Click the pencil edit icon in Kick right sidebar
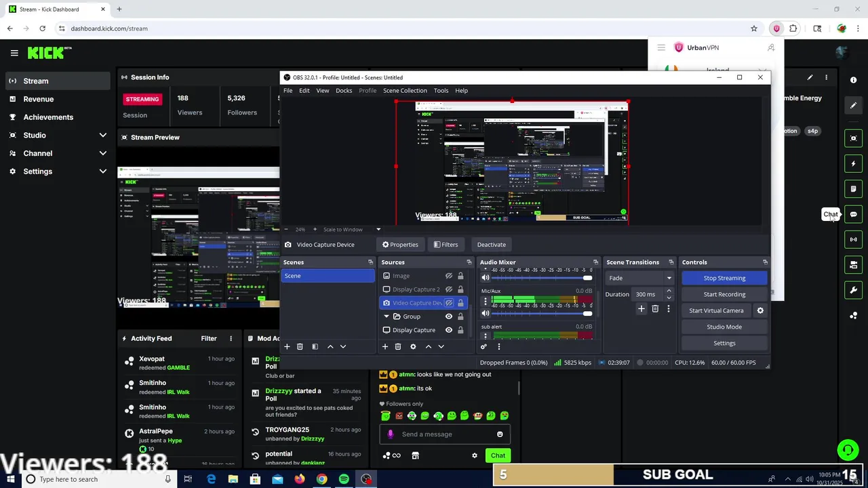Screen dimensions: 868x488 (853, 105)
